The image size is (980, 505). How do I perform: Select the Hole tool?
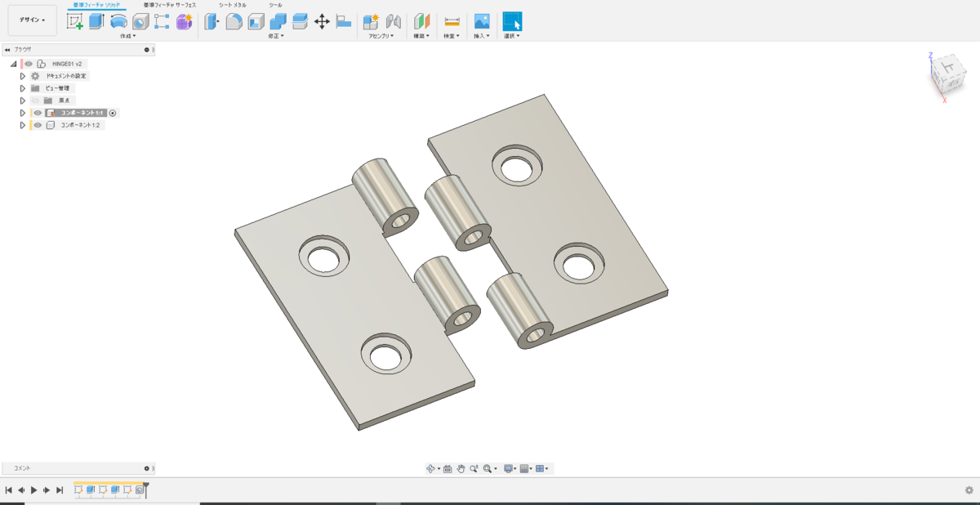pos(140,22)
